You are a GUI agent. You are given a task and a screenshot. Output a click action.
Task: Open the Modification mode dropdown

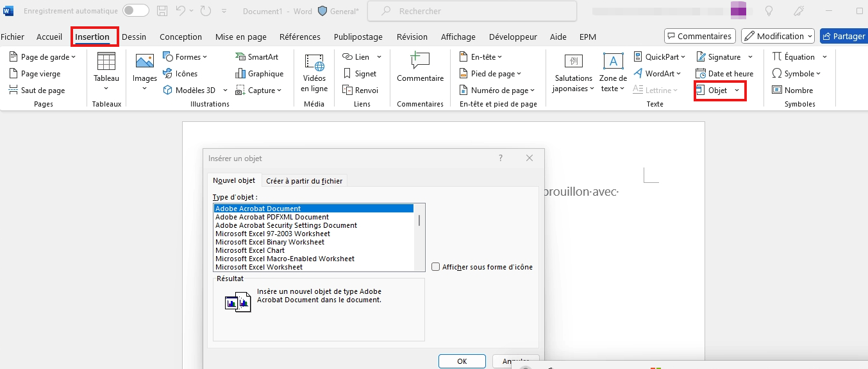778,36
